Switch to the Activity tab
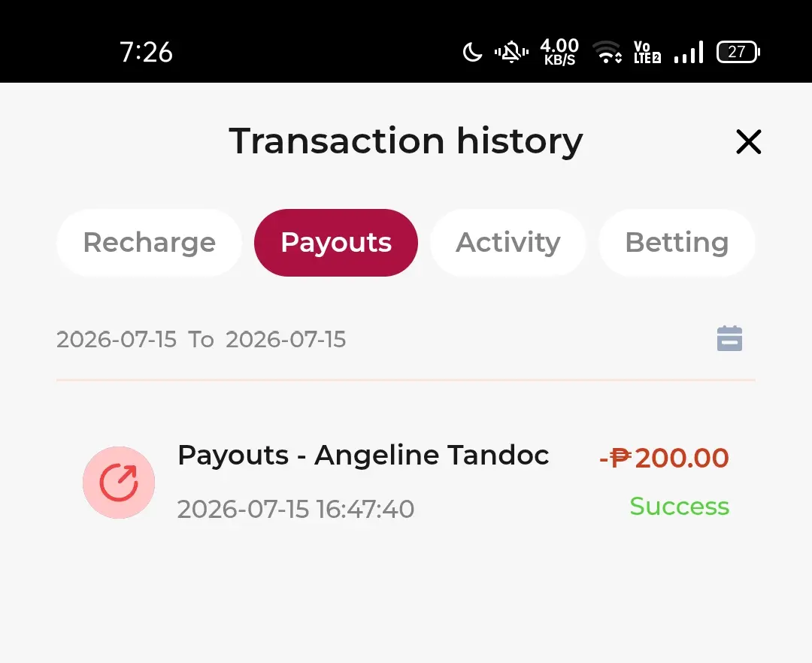The width and height of the screenshot is (812, 663). coord(508,242)
